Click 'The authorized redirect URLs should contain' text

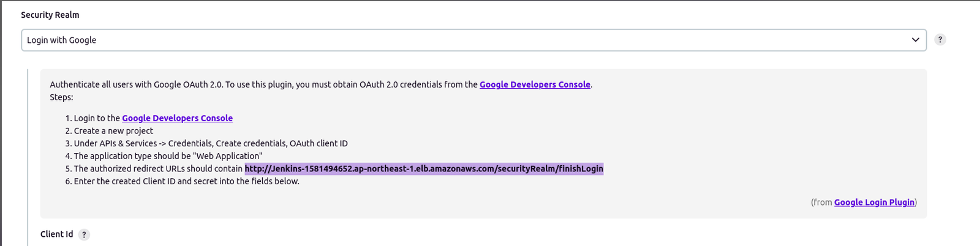(159, 168)
